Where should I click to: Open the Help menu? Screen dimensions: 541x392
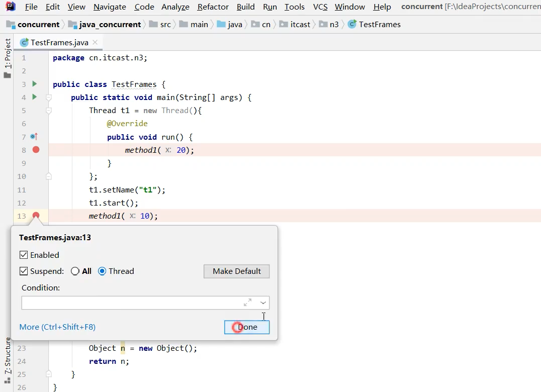pos(382,7)
